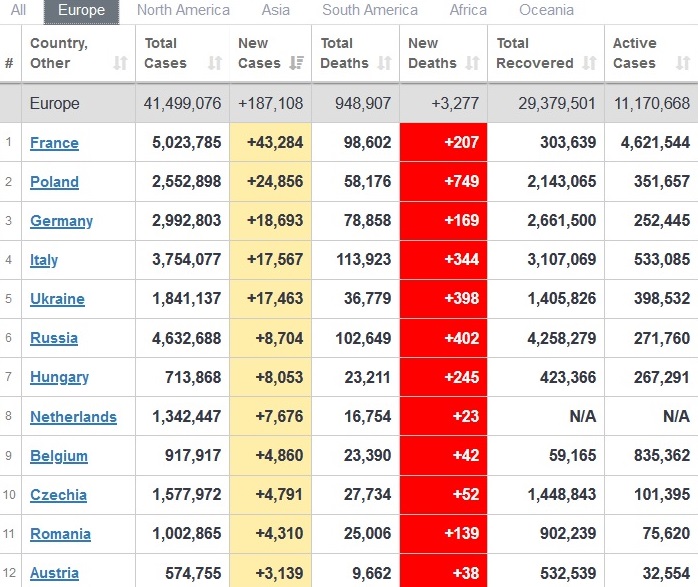Follow the Ukraine link
This screenshot has width=698, height=587.
click(x=57, y=299)
